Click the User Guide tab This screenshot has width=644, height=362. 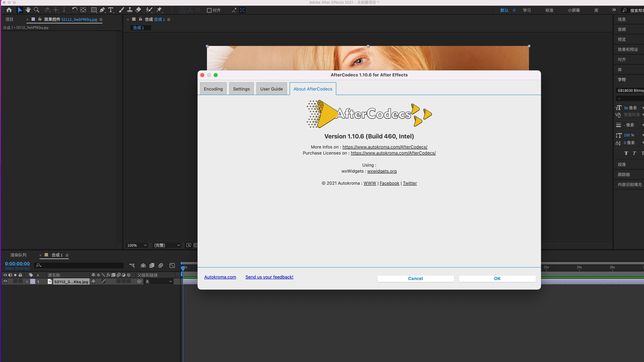click(x=271, y=88)
